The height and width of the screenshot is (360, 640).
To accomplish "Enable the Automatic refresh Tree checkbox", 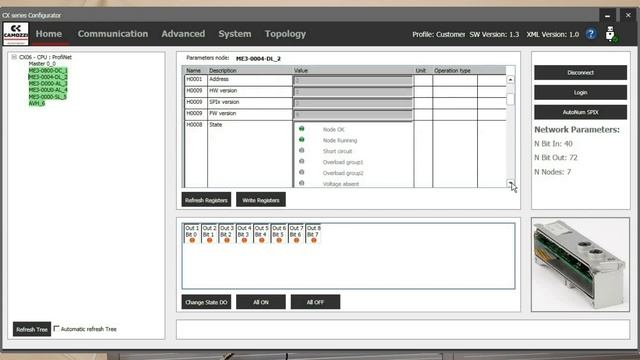I will (x=57, y=328).
